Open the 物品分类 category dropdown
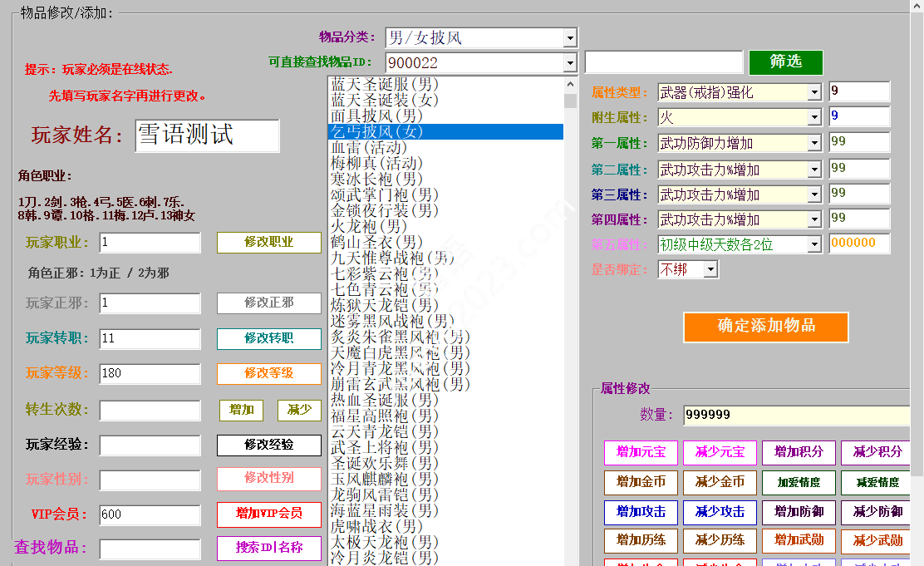 (x=569, y=38)
